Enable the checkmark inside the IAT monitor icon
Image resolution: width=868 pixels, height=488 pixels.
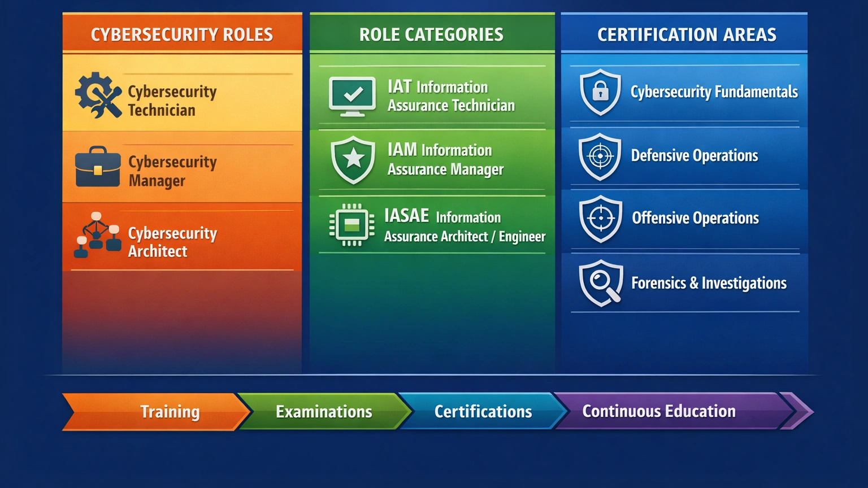pyautogui.click(x=353, y=93)
